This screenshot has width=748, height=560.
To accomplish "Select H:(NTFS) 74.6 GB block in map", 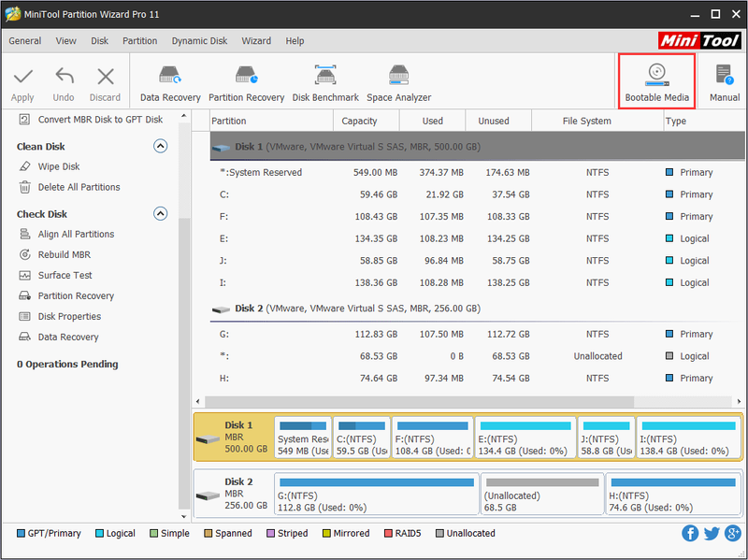I will [672, 495].
